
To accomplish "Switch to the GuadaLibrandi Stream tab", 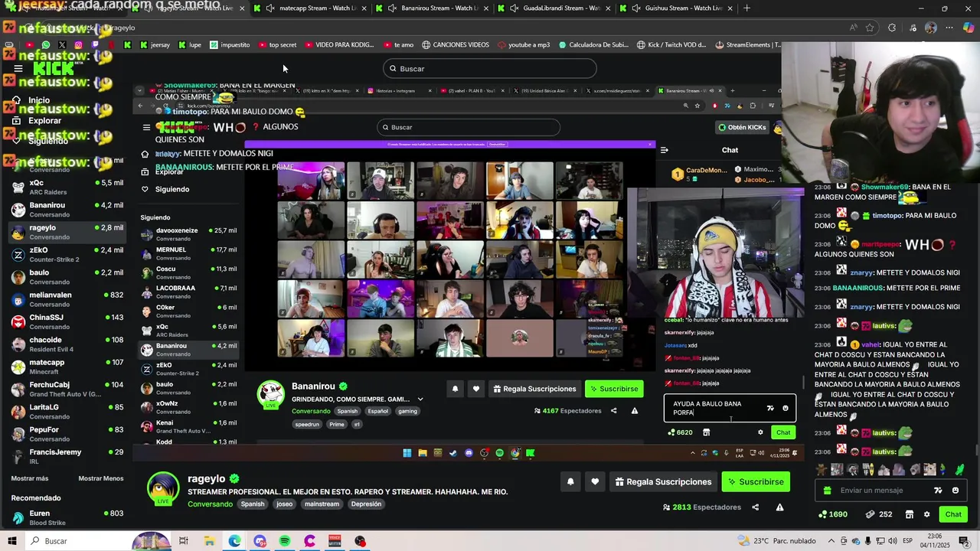I will [555, 8].
